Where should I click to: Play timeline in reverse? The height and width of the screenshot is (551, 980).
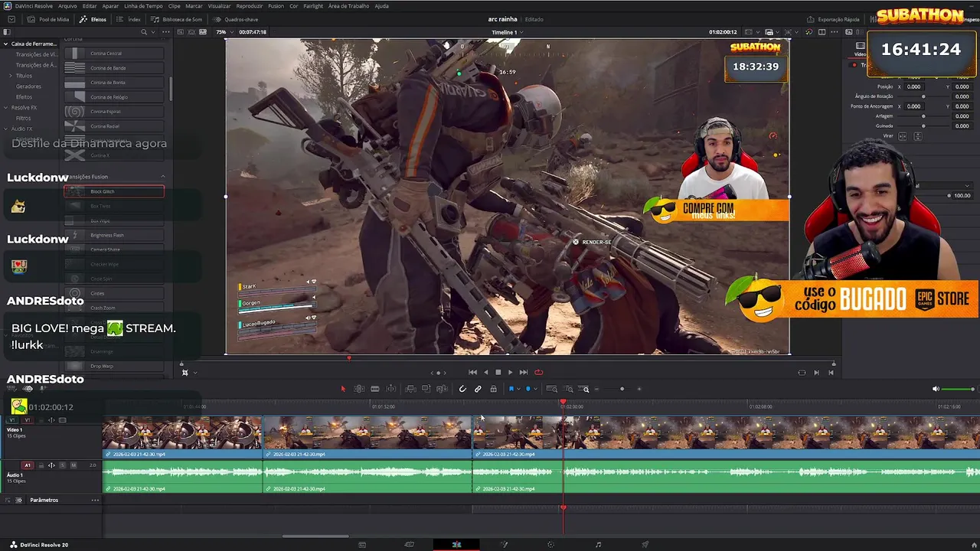[x=485, y=373]
